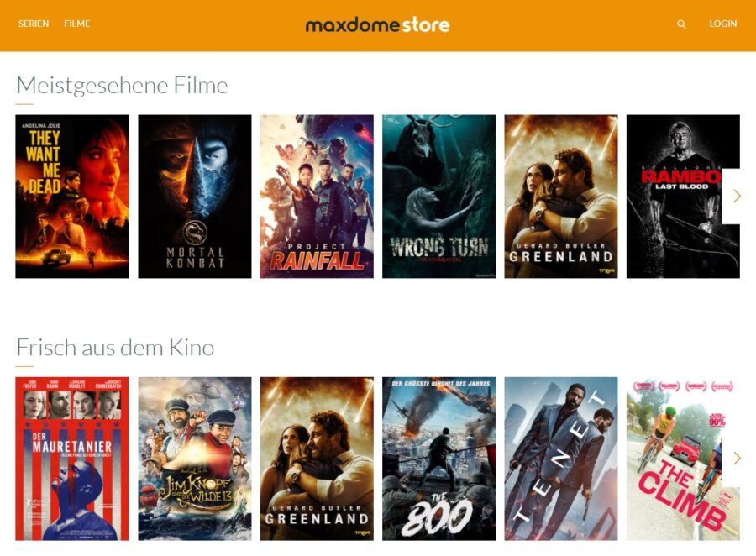756x556 pixels.
Task: Choose Greenland in Frisch aus dem Kino
Action: 317,459
